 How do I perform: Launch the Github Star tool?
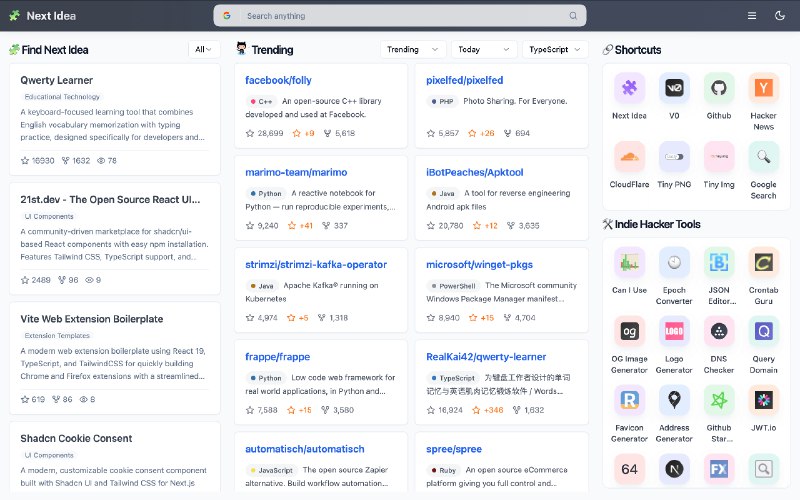[718, 400]
